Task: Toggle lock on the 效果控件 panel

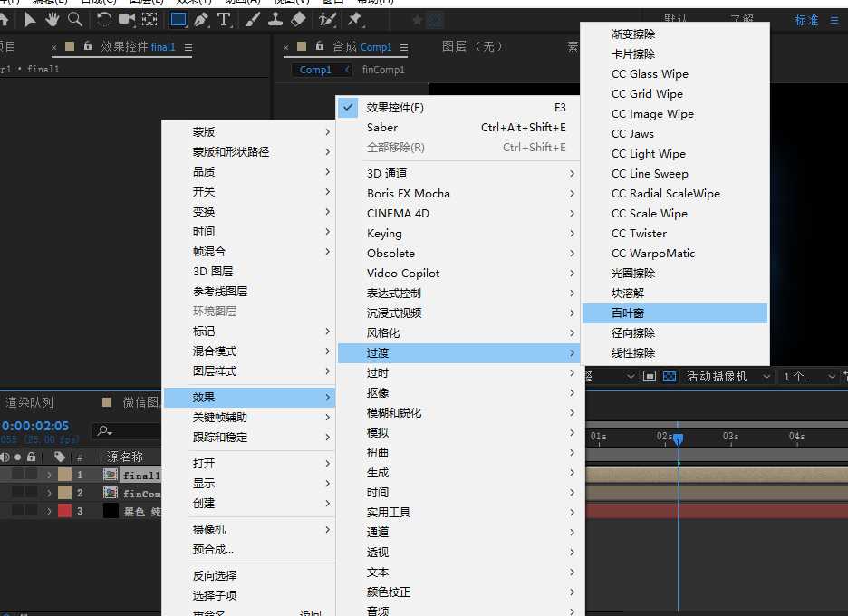Action: (88, 46)
